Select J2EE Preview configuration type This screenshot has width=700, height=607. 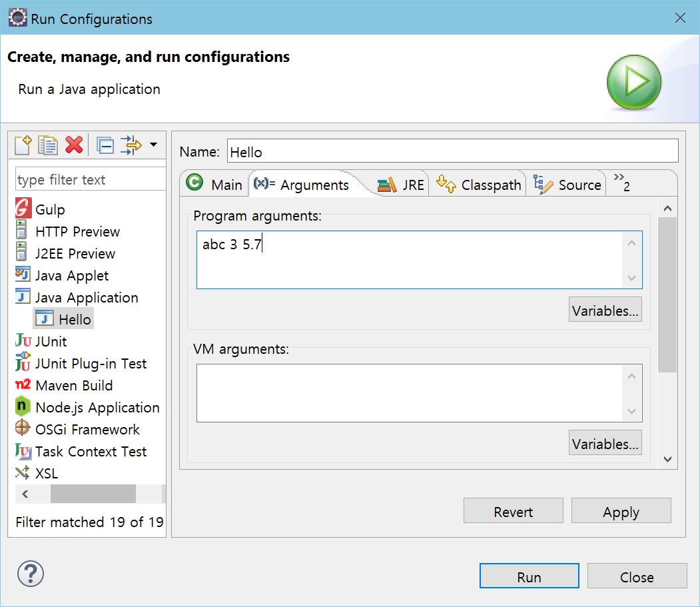[x=66, y=253]
